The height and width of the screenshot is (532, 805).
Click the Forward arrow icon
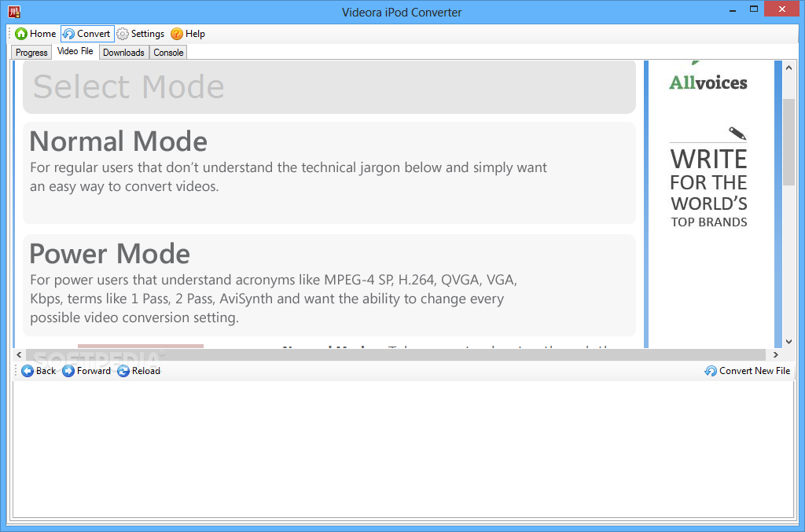tap(68, 371)
